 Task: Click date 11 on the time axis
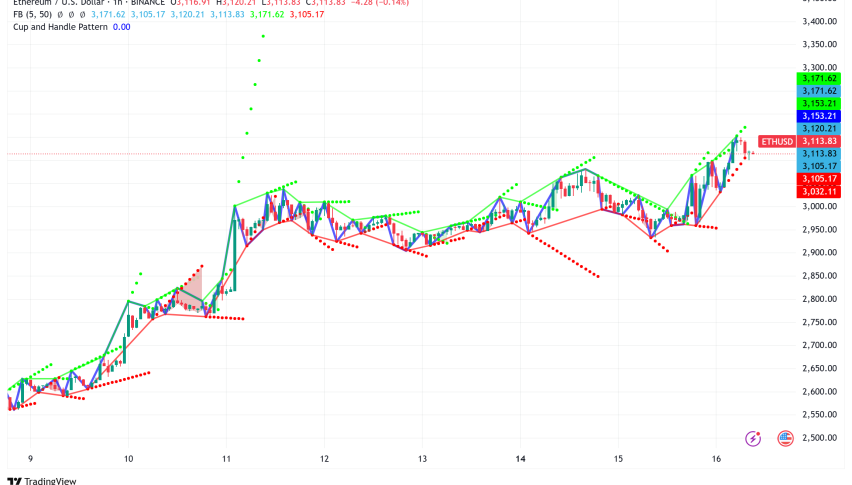(226, 459)
